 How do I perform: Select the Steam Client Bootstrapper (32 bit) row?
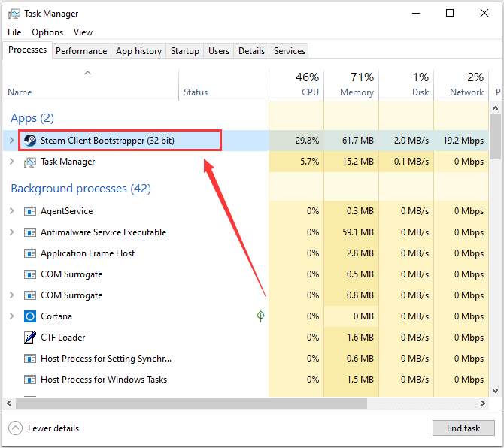[246, 141]
